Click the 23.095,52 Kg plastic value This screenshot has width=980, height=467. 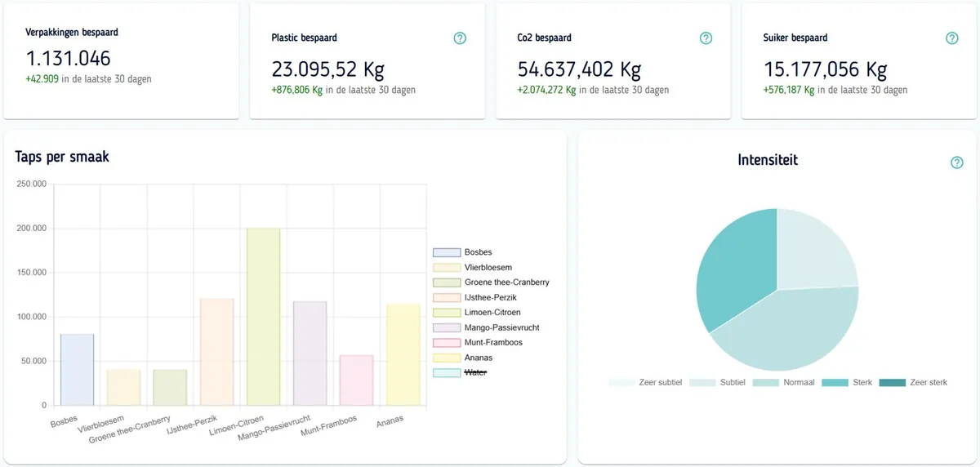(327, 69)
